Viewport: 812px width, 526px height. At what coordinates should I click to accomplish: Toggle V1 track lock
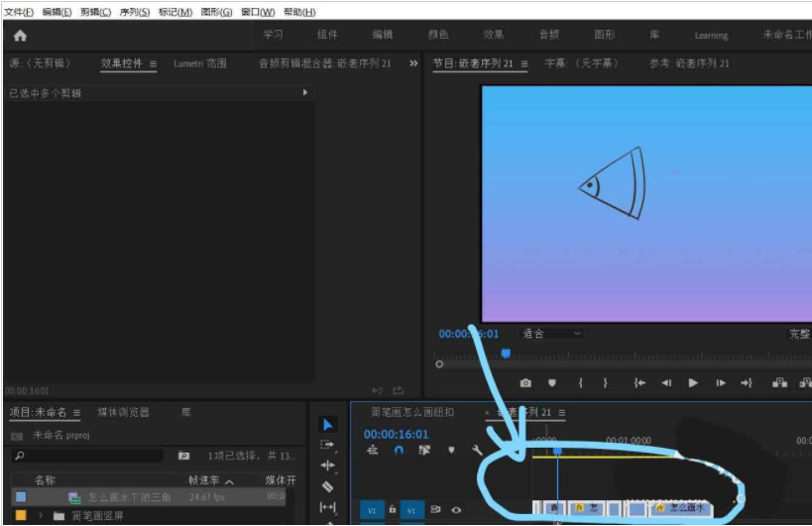tap(393, 509)
